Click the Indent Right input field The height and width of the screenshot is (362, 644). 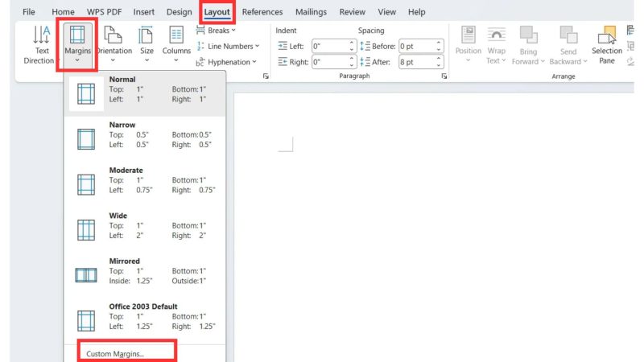(330, 62)
